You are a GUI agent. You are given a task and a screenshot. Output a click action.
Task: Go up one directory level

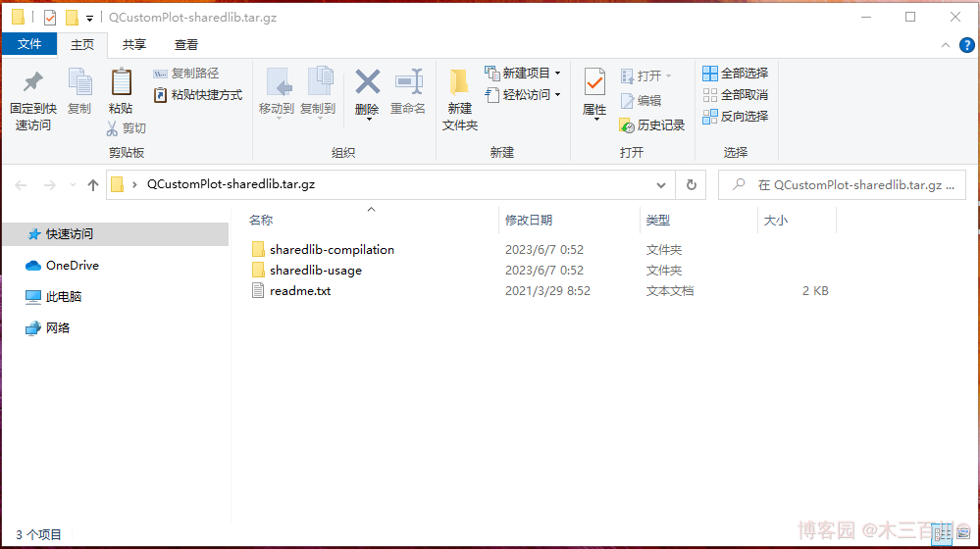coord(93,184)
